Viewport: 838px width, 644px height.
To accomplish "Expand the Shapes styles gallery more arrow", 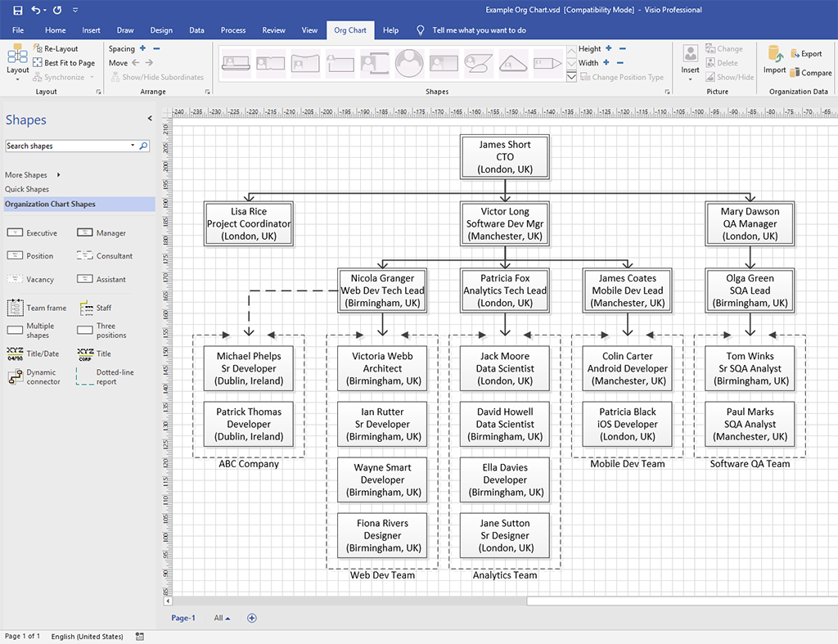I will [x=571, y=76].
